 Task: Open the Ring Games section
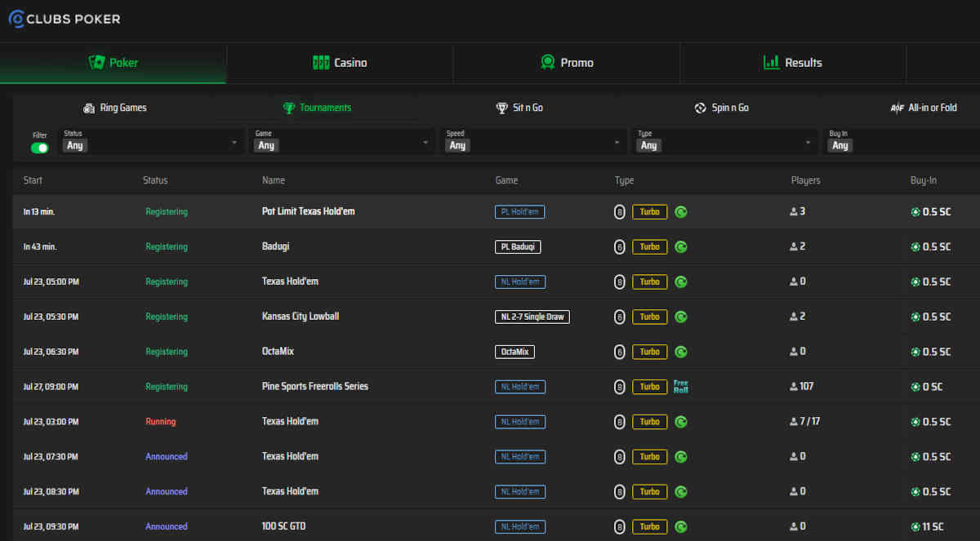[114, 108]
